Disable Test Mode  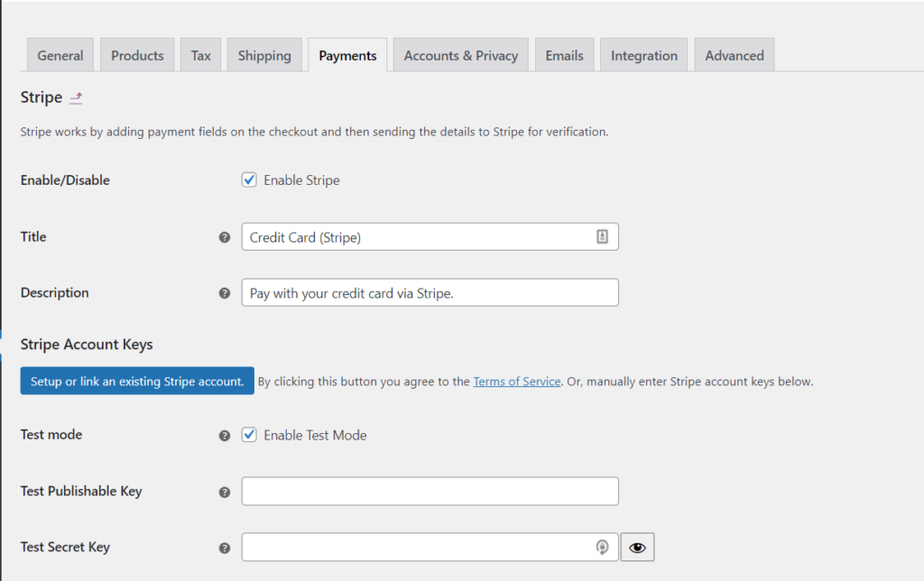click(x=249, y=435)
